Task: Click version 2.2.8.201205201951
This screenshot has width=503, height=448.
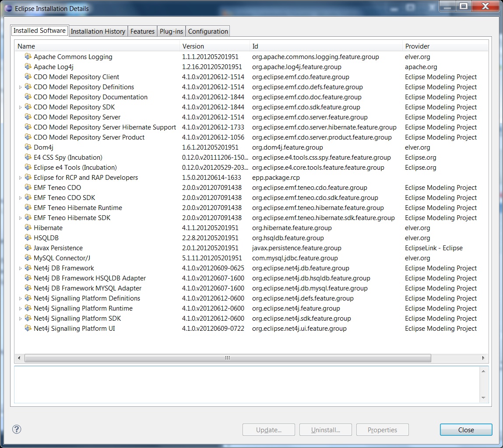Action: (x=210, y=238)
